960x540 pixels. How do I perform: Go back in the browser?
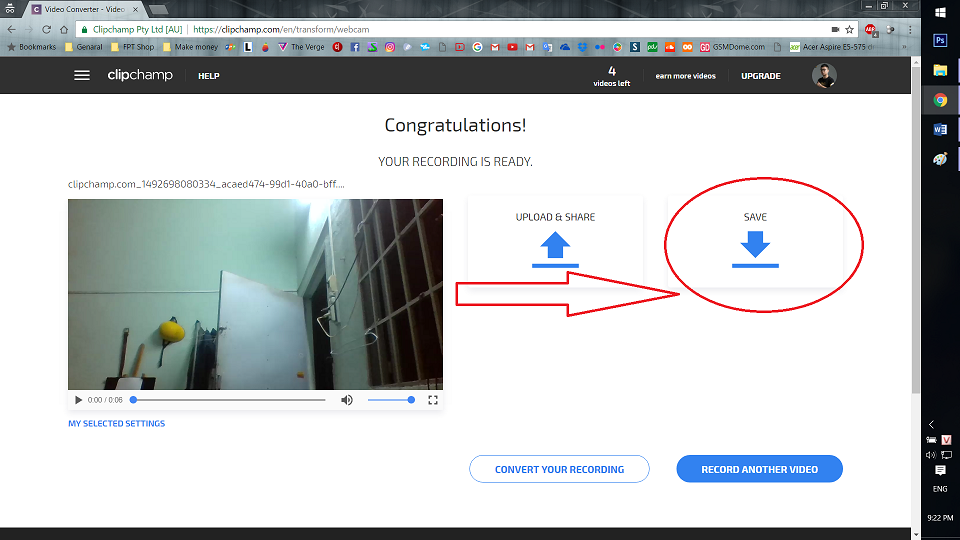click(x=12, y=29)
